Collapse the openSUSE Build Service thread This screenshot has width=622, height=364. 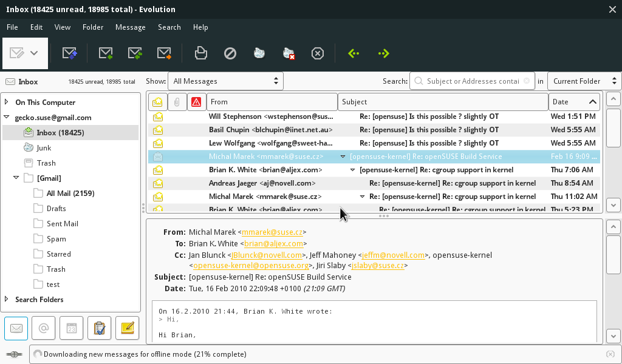click(343, 157)
